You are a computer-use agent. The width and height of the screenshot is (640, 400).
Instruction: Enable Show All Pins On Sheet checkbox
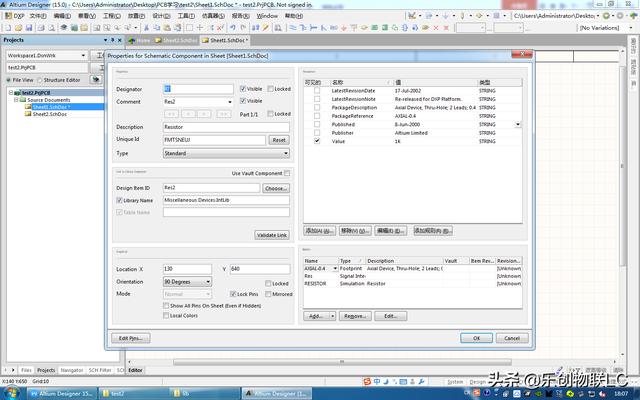click(x=166, y=305)
